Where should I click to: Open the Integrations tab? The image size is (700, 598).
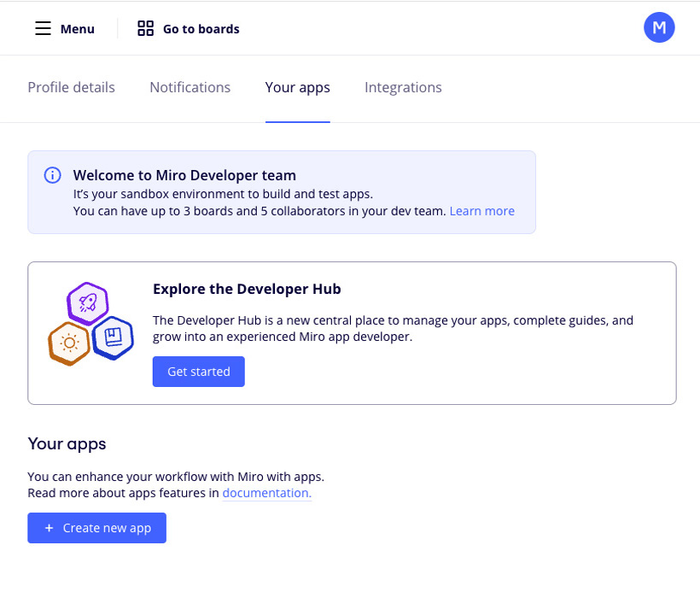click(x=403, y=87)
